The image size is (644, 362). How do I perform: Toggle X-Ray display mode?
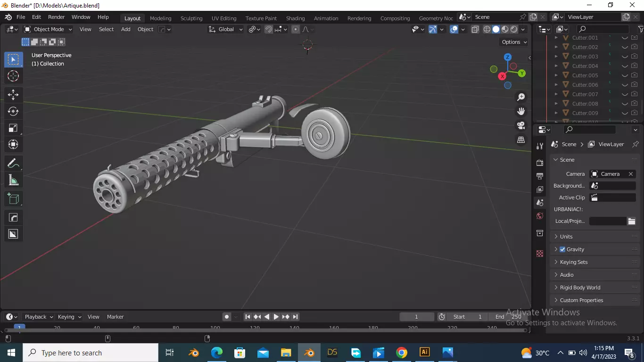[x=475, y=29]
